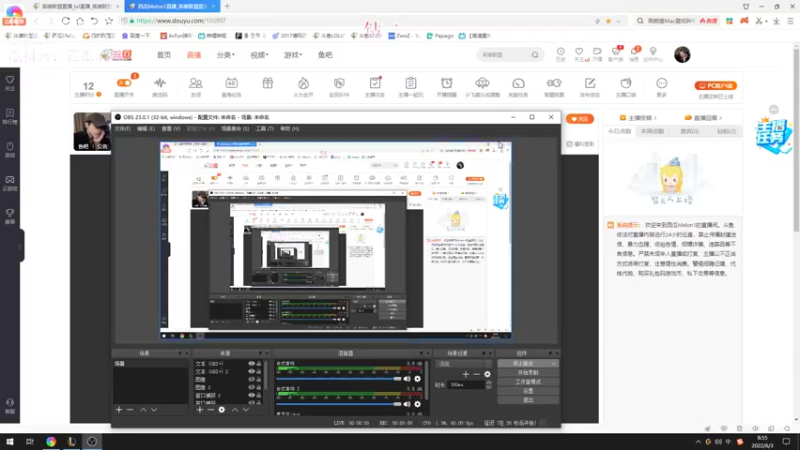The height and width of the screenshot is (450, 800).
Task: Open OBS 帮助(H) menu
Action: [x=289, y=129]
